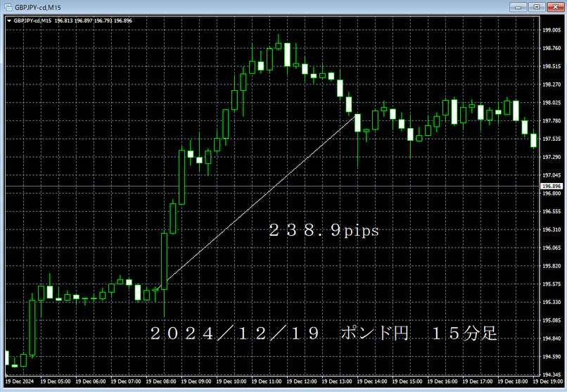
Task: Minimize the GBPJPY-cd chart window
Action: [522, 6]
